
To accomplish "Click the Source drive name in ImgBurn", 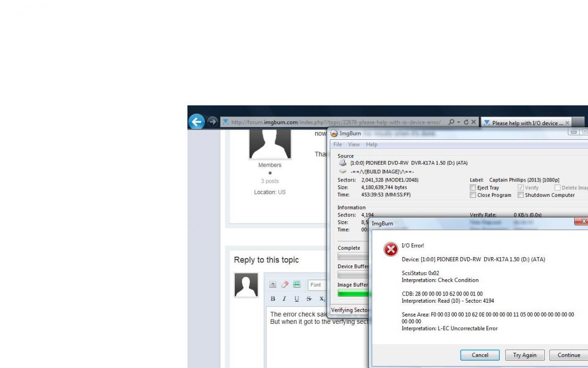I will point(409,163).
